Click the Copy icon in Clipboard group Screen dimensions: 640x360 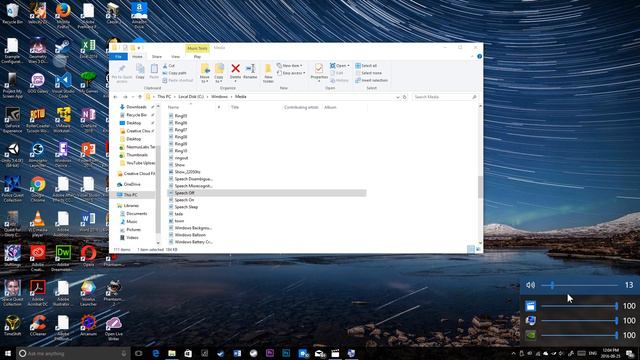(x=140, y=69)
